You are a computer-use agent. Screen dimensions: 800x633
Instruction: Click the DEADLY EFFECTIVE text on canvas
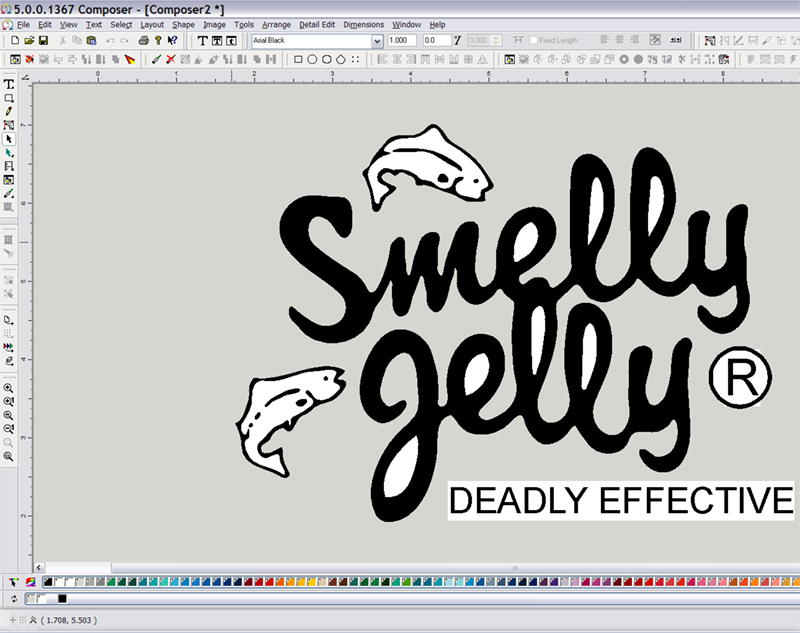[x=621, y=501]
